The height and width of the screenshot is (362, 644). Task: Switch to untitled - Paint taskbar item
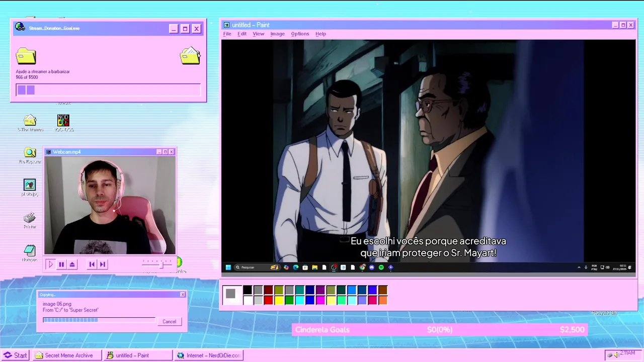[x=138, y=355]
